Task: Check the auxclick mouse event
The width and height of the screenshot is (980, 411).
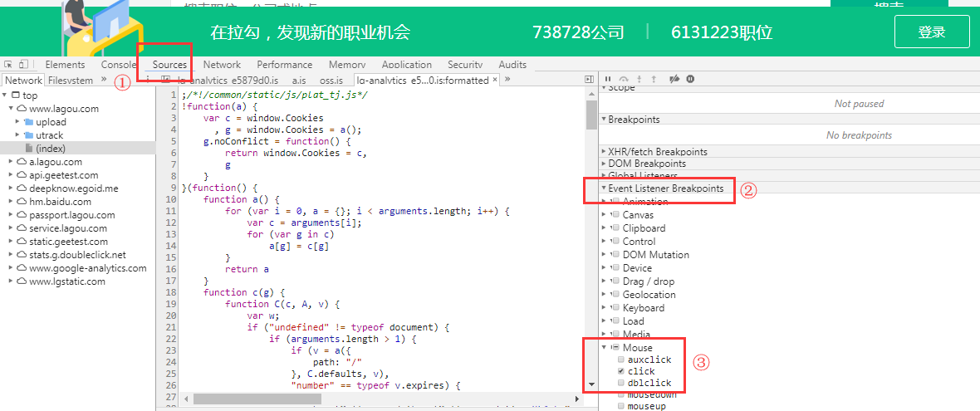Action: coord(620,360)
